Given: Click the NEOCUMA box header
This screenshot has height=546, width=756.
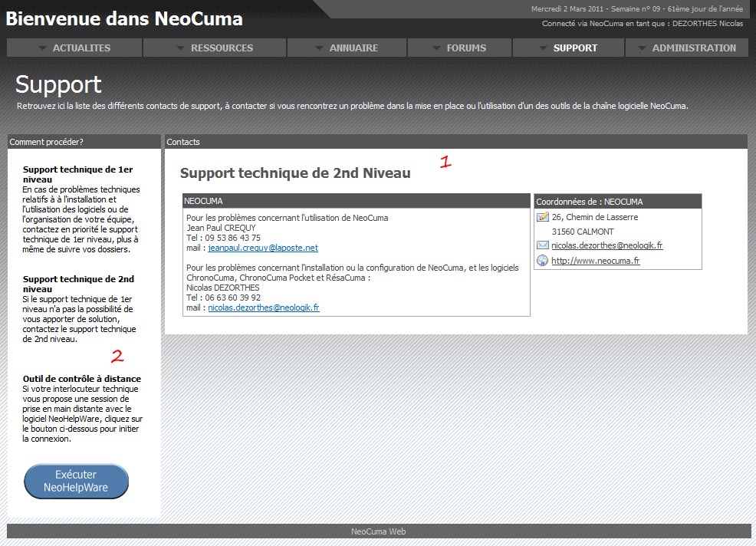Looking at the screenshot, I should point(357,201).
